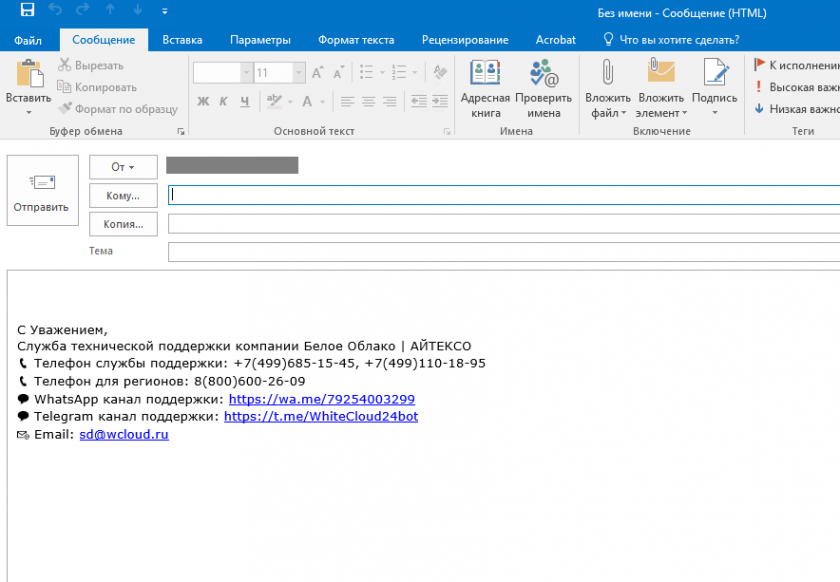The image size is (840, 582).
Task: Open the Telegram WhiteCloud24bot link
Action: (x=320, y=416)
